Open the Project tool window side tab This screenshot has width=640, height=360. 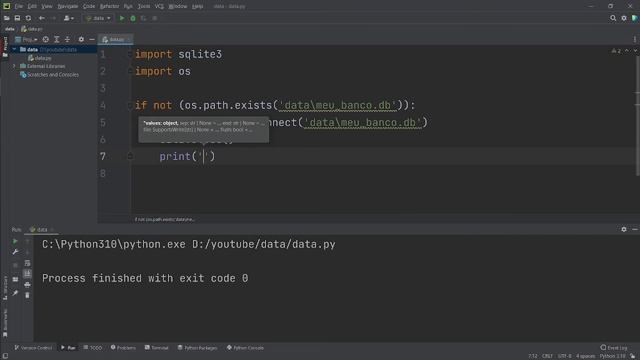click(x=5, y=47)
